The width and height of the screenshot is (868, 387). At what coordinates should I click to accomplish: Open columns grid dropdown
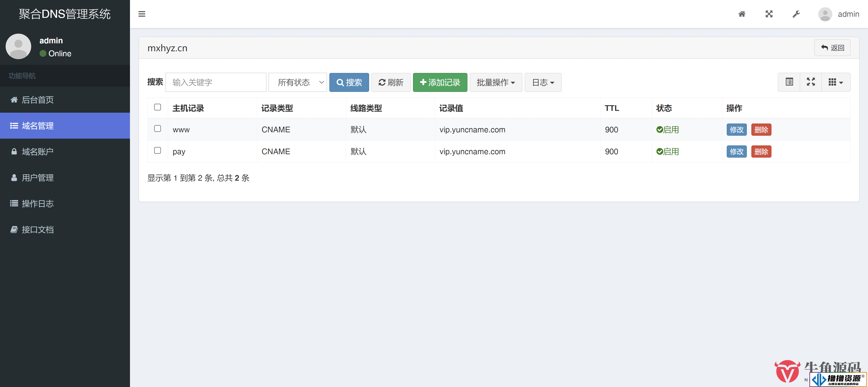click(836, 82)
